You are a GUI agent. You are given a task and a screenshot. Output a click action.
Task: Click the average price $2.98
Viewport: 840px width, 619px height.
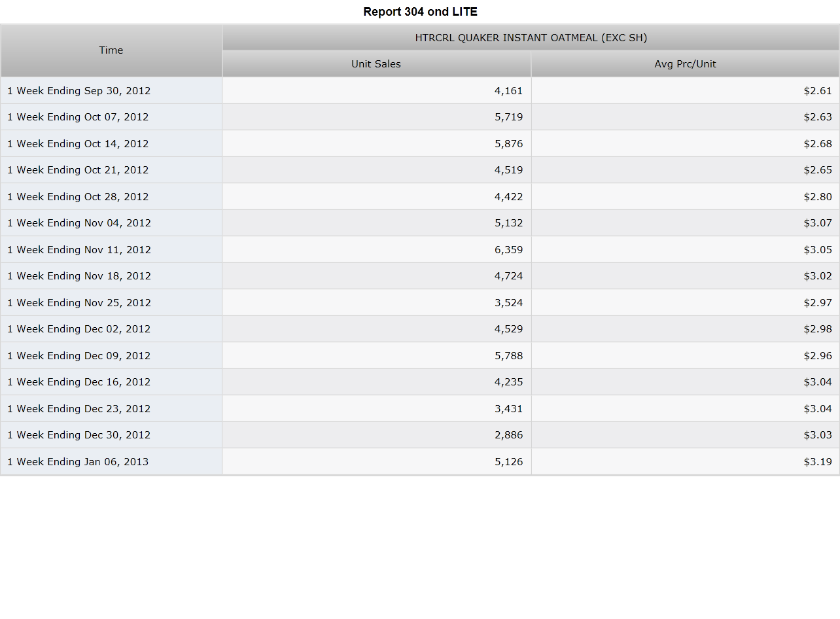[x=818, y=329]
